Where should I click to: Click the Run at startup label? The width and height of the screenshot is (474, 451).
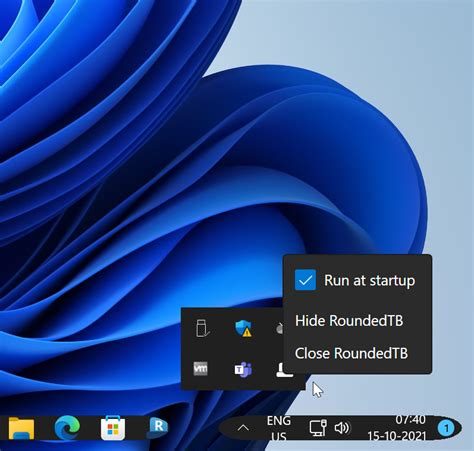pyautogui.click(x=370, y=281)
